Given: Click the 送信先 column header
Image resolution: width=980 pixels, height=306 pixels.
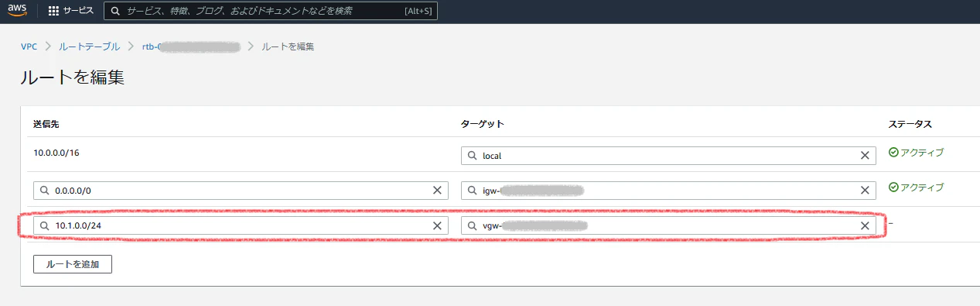Looking at the screenshot, I should [x=46, y=124].
